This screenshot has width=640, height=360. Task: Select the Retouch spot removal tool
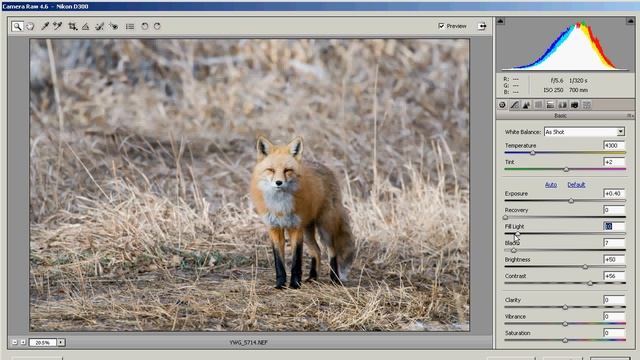pos(99,26)
